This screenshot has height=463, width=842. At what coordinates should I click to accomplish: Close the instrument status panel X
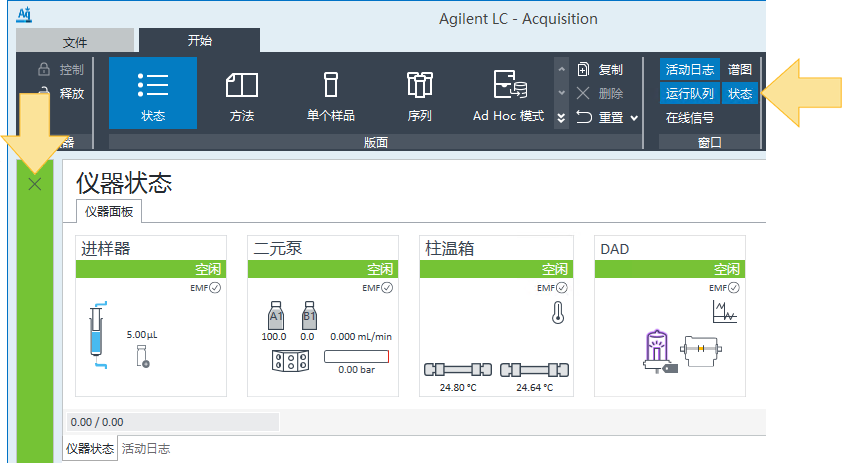(x=35, y=184)
